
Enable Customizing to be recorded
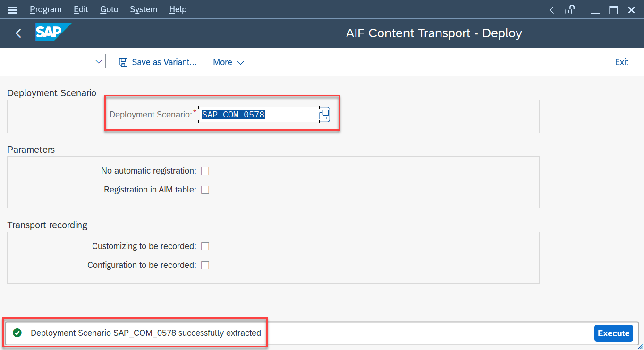(205, 246)
